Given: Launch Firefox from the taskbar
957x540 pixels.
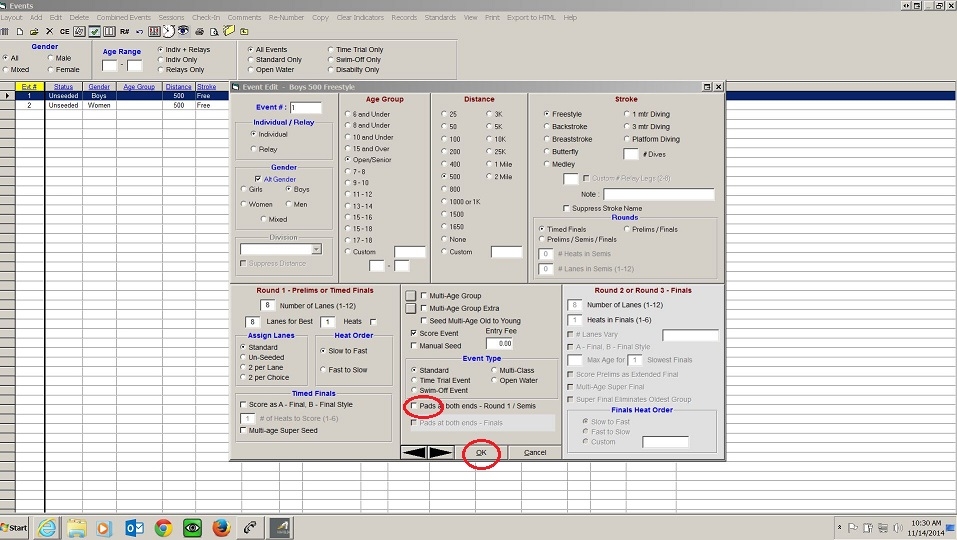Looking at the screenshot, I should 221,527.
